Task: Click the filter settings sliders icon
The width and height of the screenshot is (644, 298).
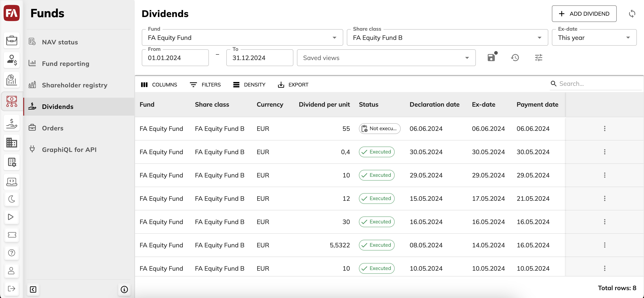Action: (539, 58)
